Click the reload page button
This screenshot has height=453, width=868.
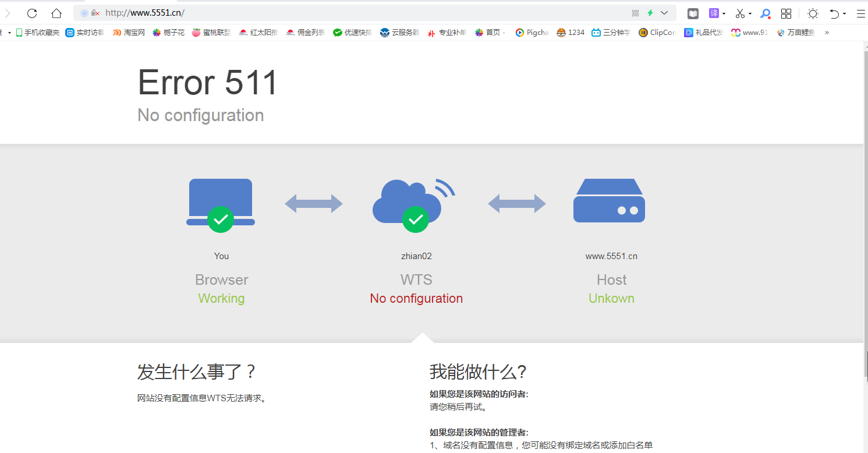click(x=32, y=13)
